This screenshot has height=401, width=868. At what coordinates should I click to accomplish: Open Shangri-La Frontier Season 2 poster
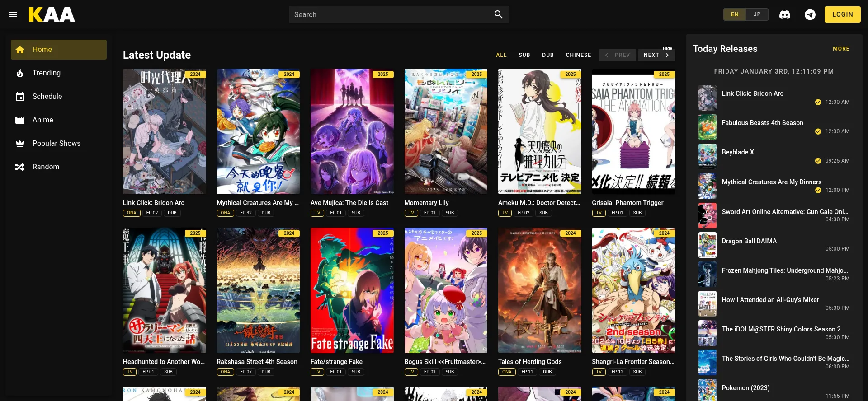click(633, 290)
